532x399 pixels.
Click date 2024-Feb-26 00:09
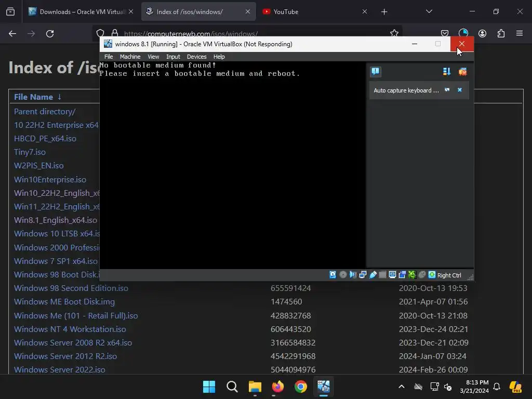click(433, 369)
